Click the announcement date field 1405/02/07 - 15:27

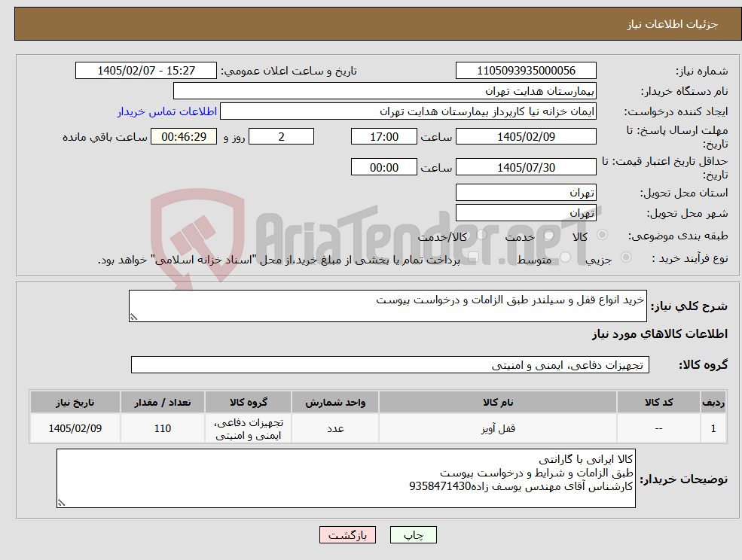(x=145, y=71)
